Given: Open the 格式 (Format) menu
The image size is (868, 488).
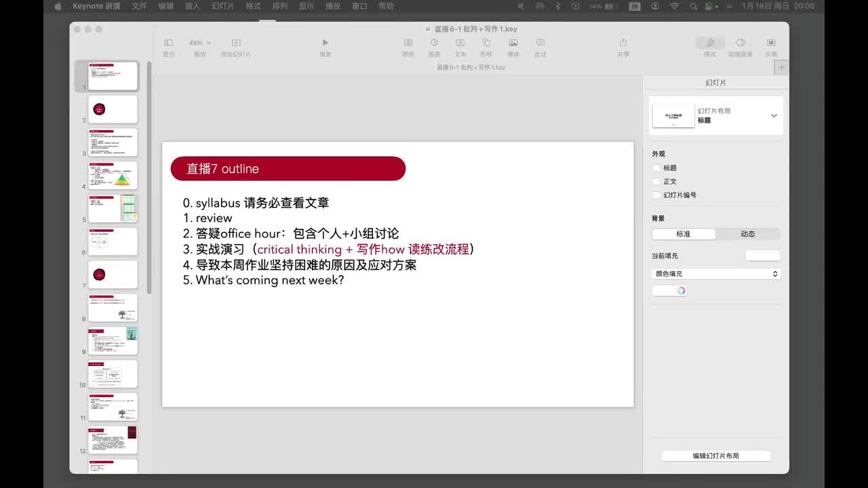Looking at the screenshot, I should click(x=253, y=6).
